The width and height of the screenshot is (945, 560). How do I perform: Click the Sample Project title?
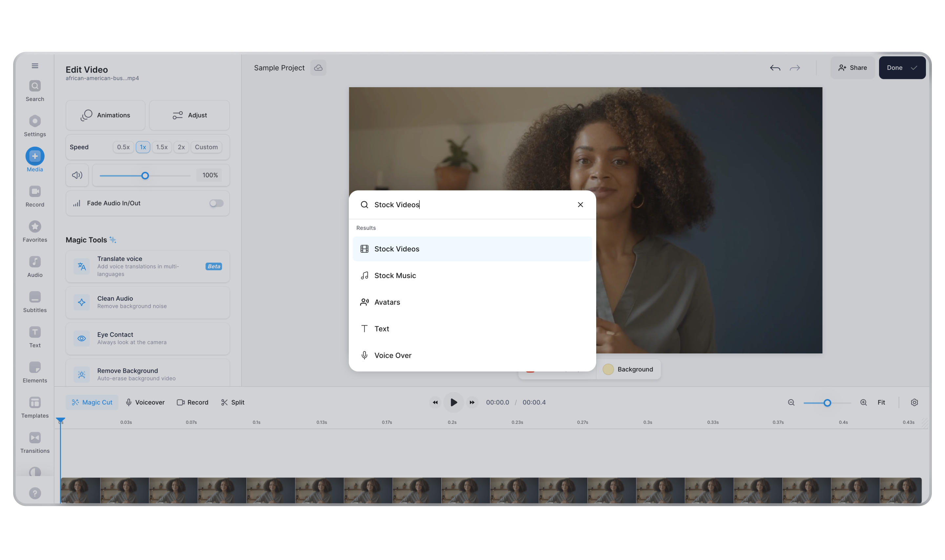pyautogui.click(x=279, y=68)
